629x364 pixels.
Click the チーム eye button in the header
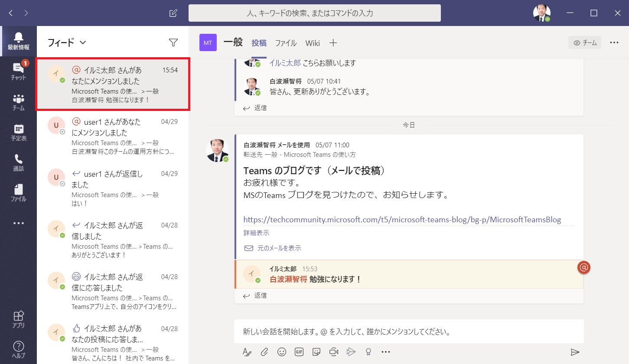(x=585, y=42)
